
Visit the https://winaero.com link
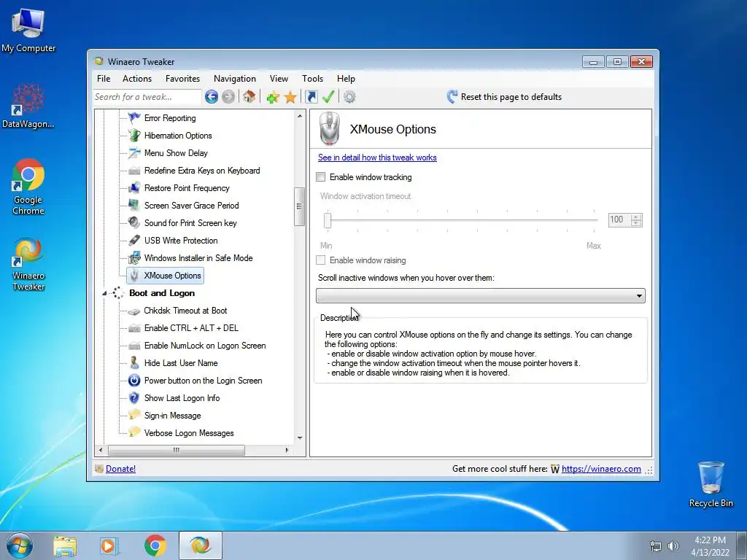[x=601, y=469]
